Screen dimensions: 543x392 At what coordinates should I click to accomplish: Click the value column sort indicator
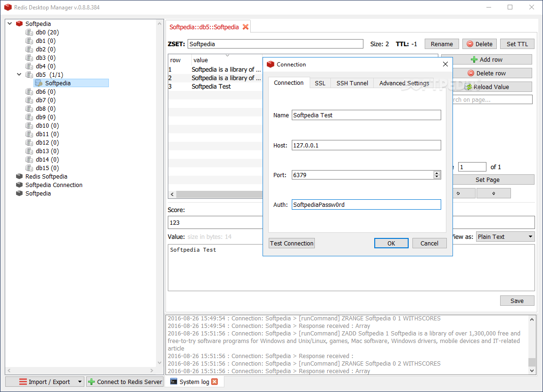(x=228, y=56)
